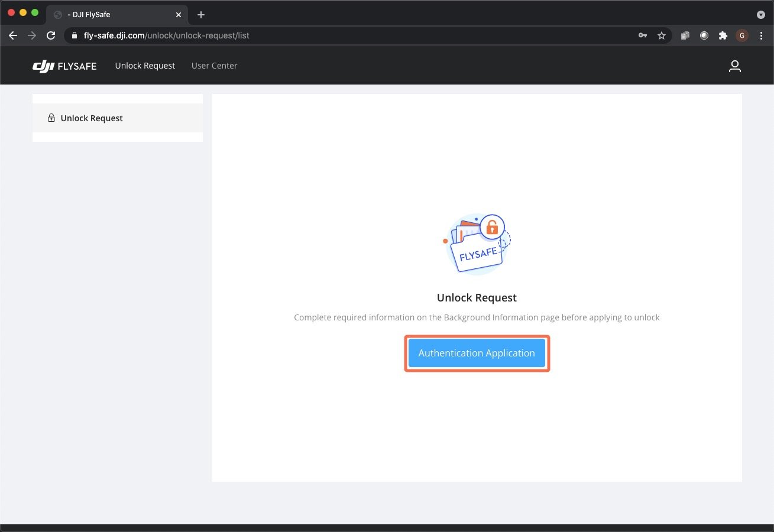Open the user account profile icon
The width and height of the screenshot is (774, 532).
(734, 66)
